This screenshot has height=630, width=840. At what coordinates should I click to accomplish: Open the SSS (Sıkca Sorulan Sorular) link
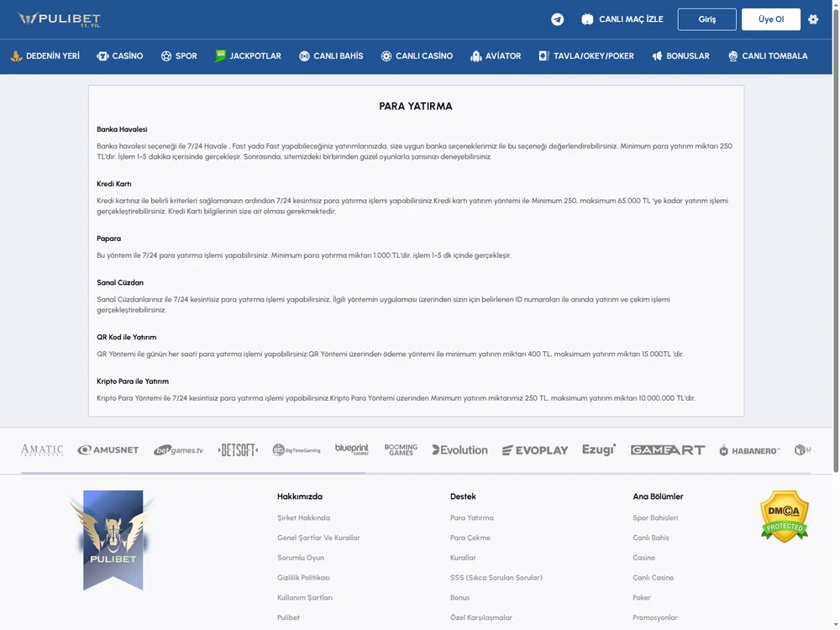click(496, 578)
